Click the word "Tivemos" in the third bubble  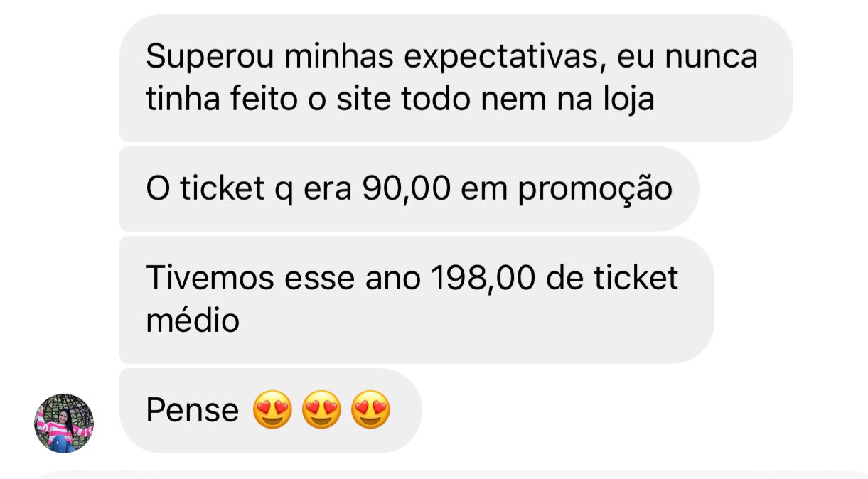209,278
